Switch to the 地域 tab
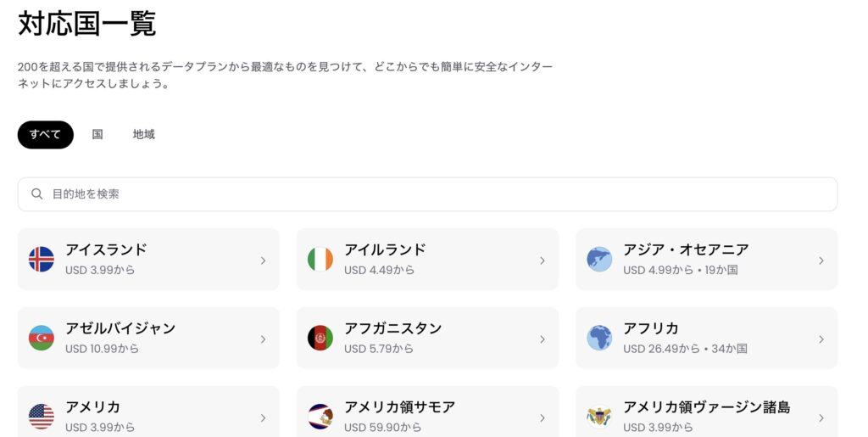868x437 pixels. [144, 134]
